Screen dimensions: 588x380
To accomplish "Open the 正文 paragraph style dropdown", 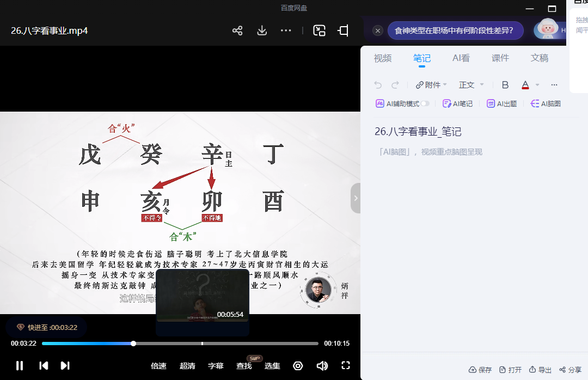I will tap(470, 84).
